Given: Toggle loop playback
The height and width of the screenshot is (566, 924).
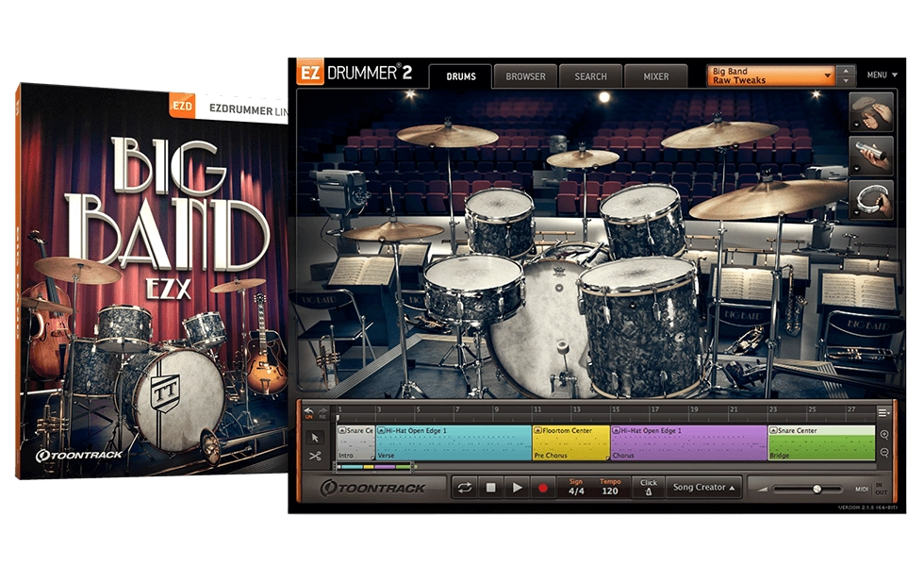Looking at the screenshot, I should pyautogui.click(x=464, y=488).
